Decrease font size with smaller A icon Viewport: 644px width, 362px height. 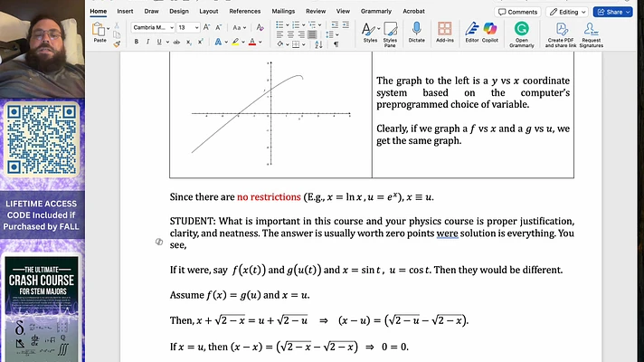[x=219, y=27]
